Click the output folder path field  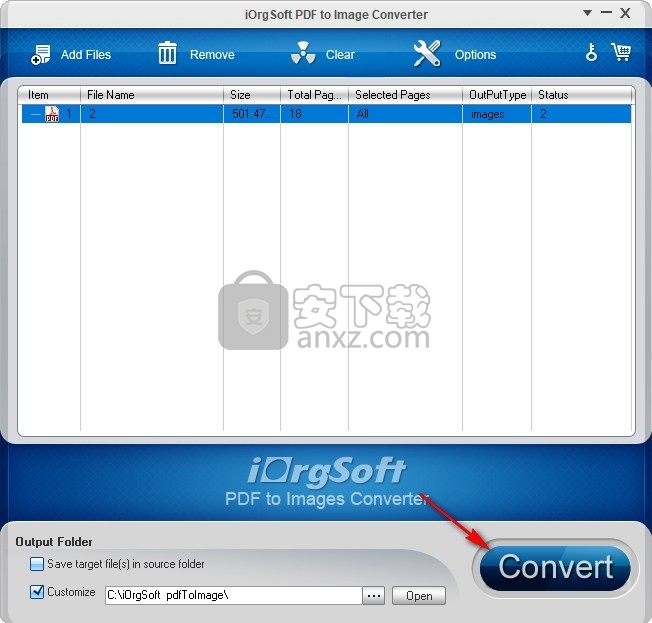(233, 596)
